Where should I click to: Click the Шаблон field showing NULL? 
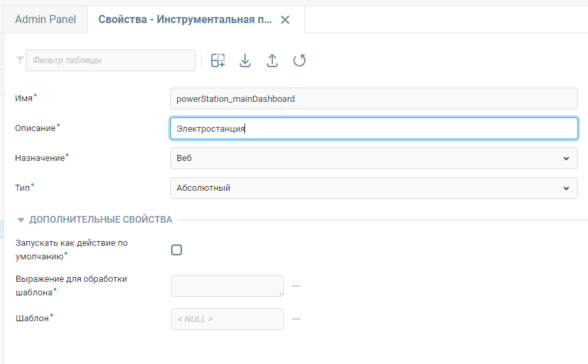(x=227, y=319)
